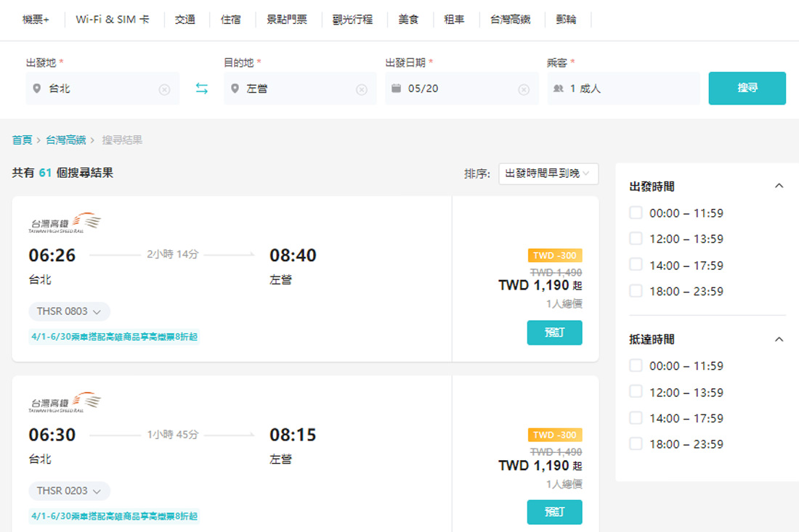Switch to the 住宿 tab

231,20
